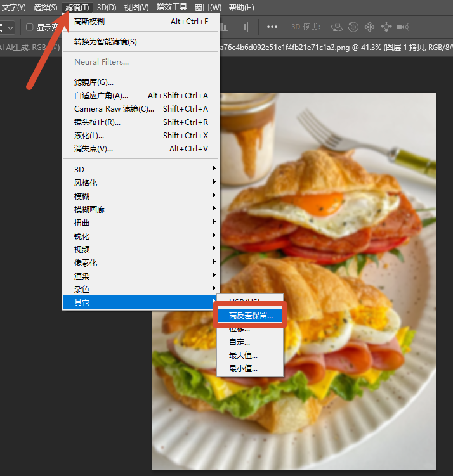Select the 3D roll camera icon

(353, 27)
